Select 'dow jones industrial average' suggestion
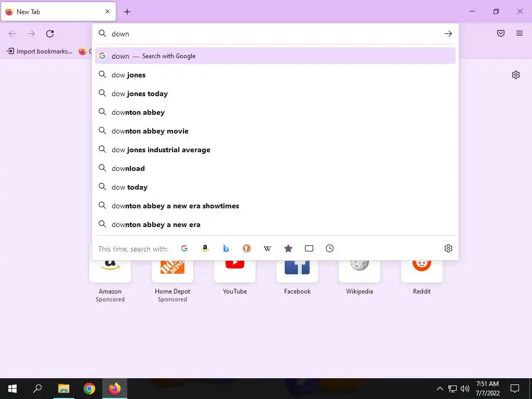 pyautogui.click(x=275, y=150)
